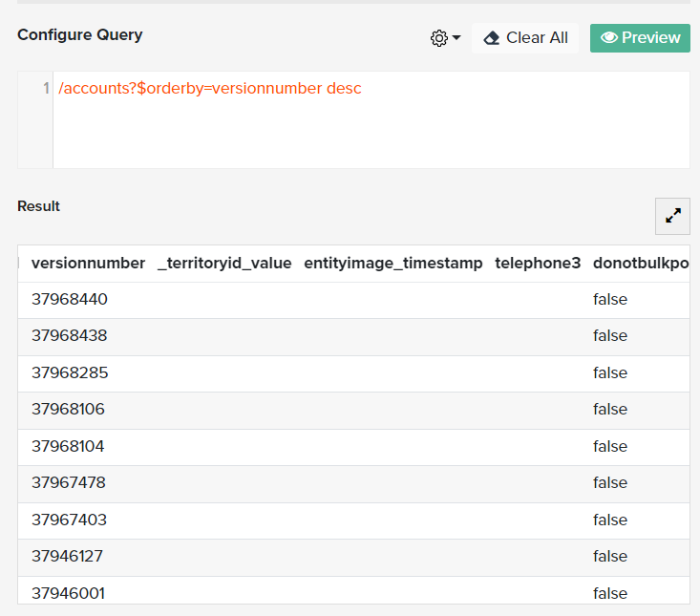Click false in the 37968438 row
Screen dimensions: 700x616
(x=610, y=335)
